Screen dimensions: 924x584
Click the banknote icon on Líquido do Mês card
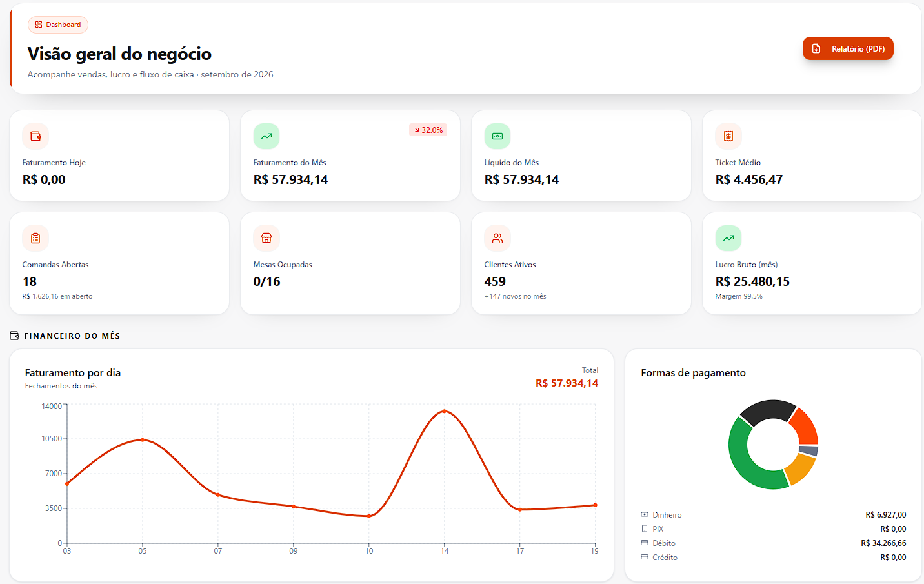click(x=497, y=136)
